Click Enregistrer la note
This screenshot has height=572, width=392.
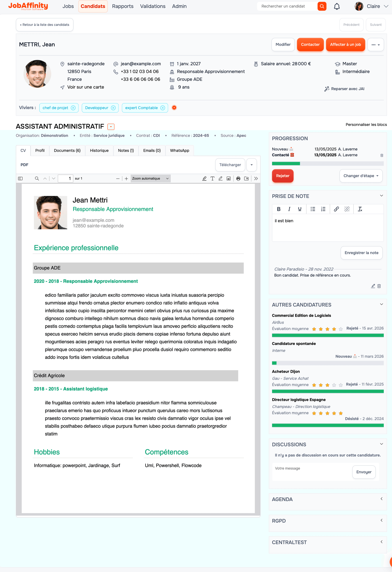(x=361, y=253)
